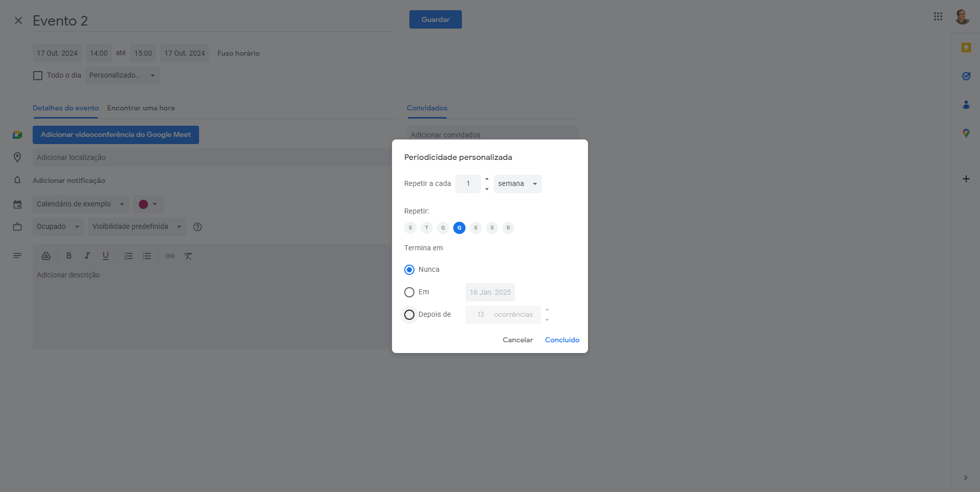Viewport: 980px width, 492px height.
Task: Click the 'Concluído' button
Action: 562,340
